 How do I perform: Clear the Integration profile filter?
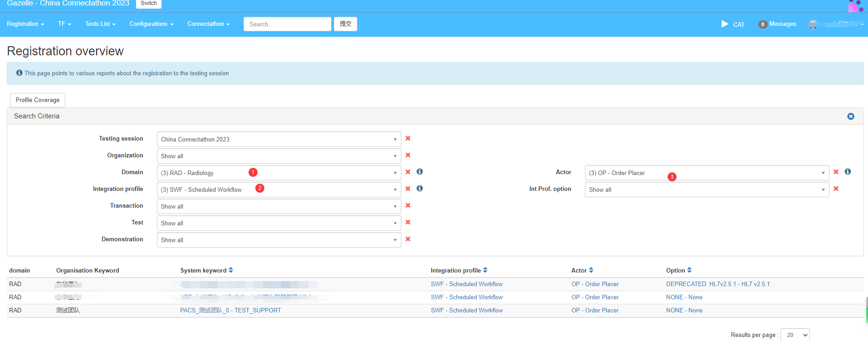[408, 189]
